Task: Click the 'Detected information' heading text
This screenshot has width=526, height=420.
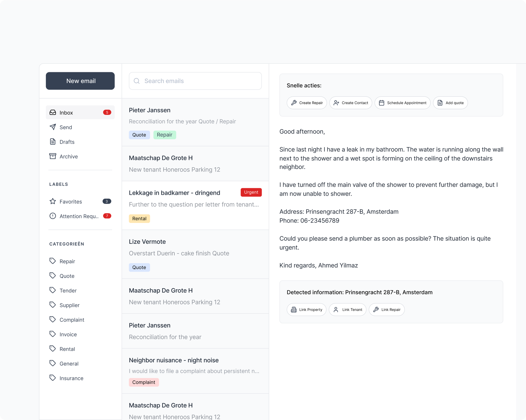Action: pos(360,292)
